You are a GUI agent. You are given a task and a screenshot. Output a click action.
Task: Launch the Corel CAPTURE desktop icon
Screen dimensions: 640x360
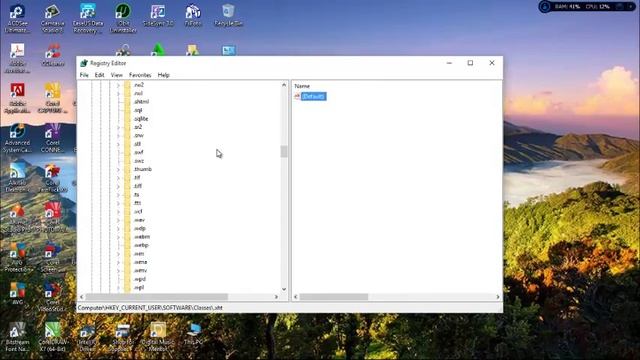pos(53,98)
